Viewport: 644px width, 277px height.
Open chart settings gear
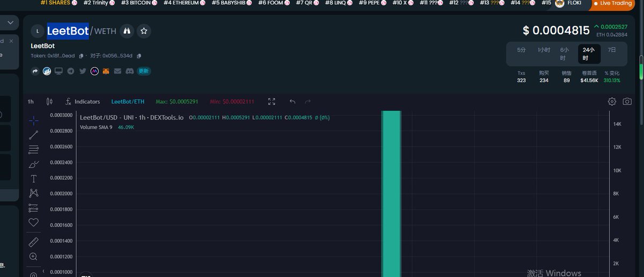[x=612, y=101]
